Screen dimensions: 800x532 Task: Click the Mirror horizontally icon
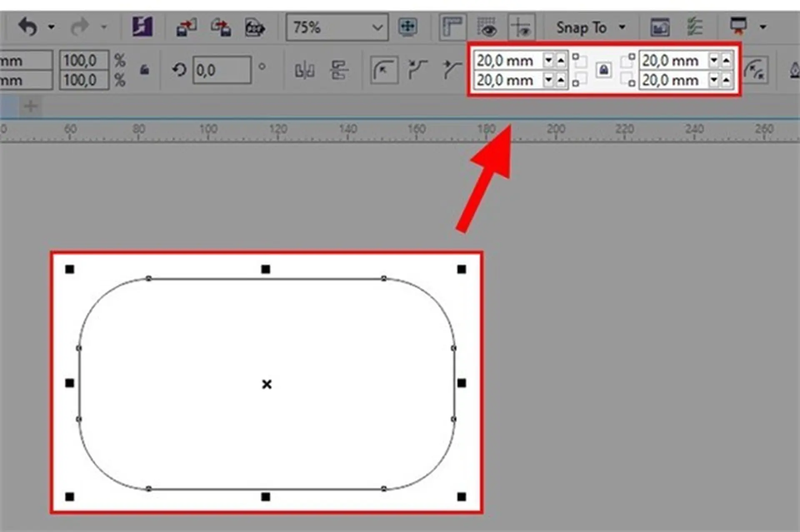(x=305, y=70)
